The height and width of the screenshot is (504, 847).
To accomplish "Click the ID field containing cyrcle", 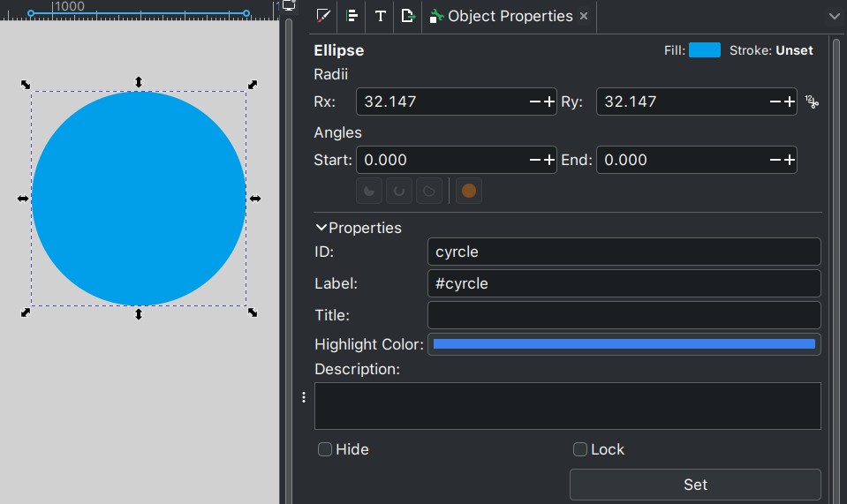I will (624, 252).
